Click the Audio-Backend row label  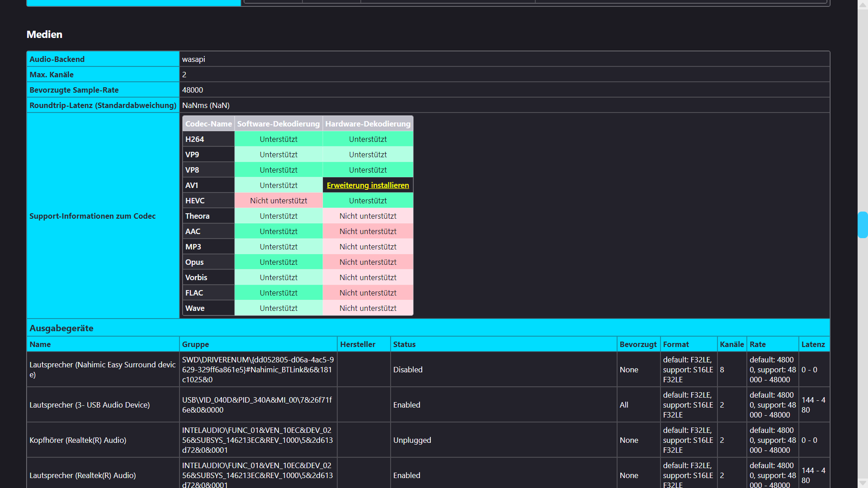point(57,59)
